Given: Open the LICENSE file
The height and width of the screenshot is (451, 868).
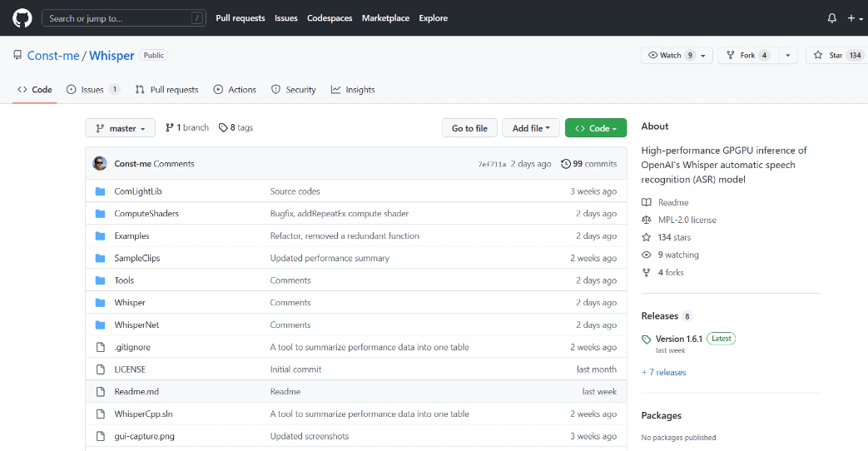Looking at the screenshot, I should point(130,369).
